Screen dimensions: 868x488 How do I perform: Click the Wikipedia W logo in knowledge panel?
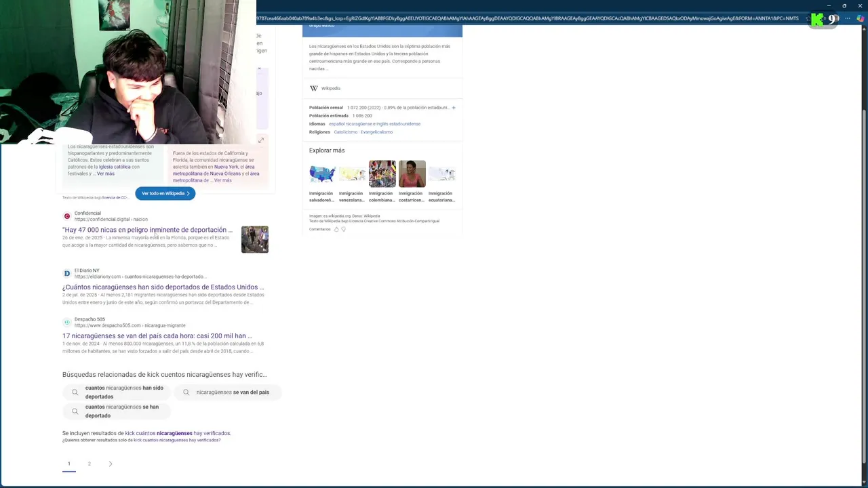[x=314, y=88]
